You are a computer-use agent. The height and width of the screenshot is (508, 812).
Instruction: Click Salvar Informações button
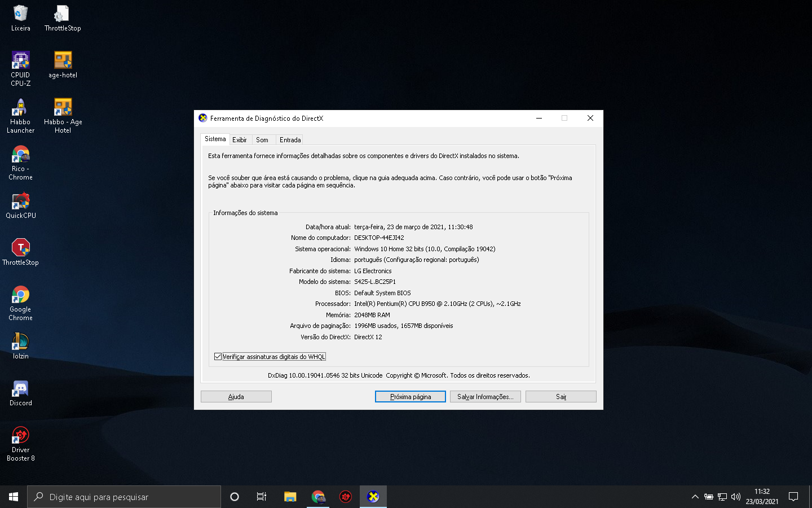tap(486, 397)
